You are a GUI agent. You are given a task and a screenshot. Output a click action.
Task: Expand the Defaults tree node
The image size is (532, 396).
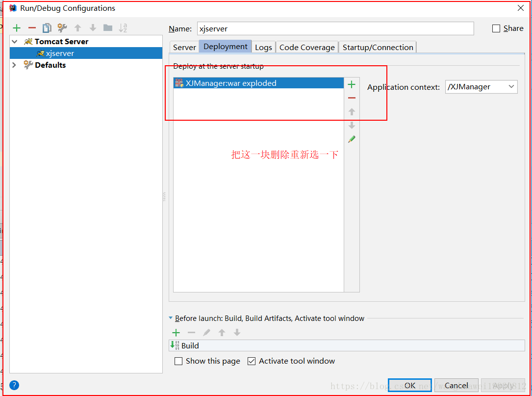(15, 65)
